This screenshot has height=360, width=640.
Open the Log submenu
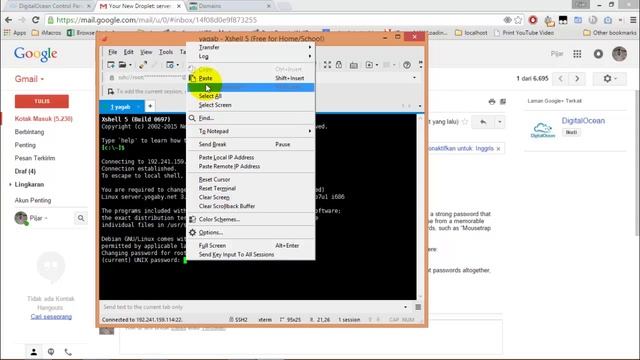click(251, 56)
